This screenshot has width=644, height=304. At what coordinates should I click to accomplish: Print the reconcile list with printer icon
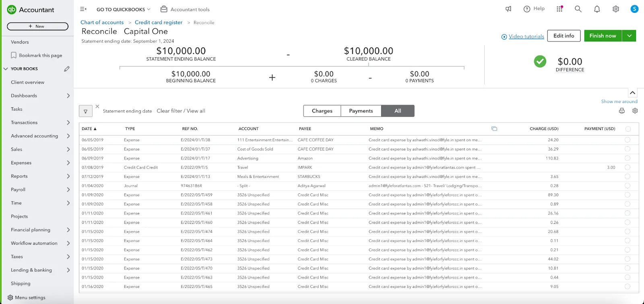tap(622, 111)
